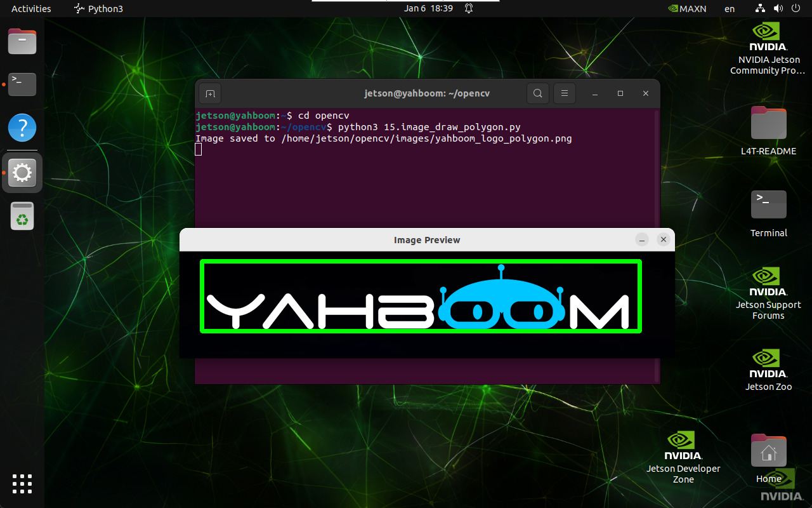Open Jetson Support Forums shortcut
Image resolution: width=812 pixels, height=508 pixels.
tap(768, 293)
